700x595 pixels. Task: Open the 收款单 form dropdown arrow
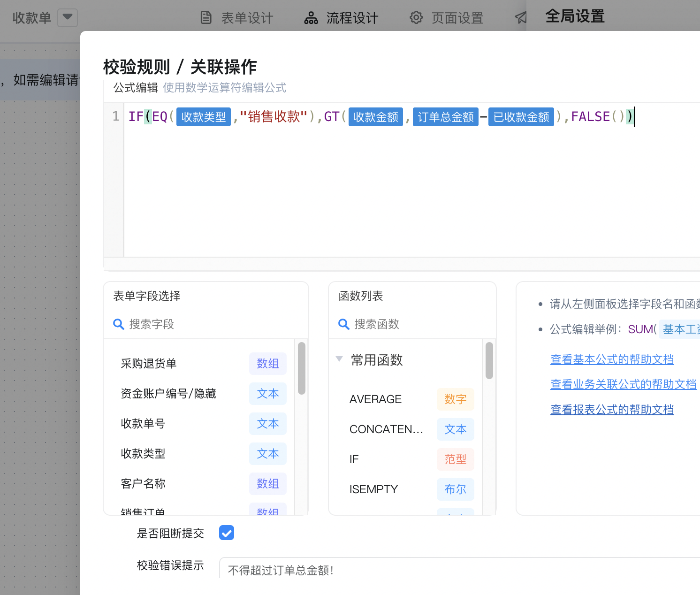coord(68,17)
